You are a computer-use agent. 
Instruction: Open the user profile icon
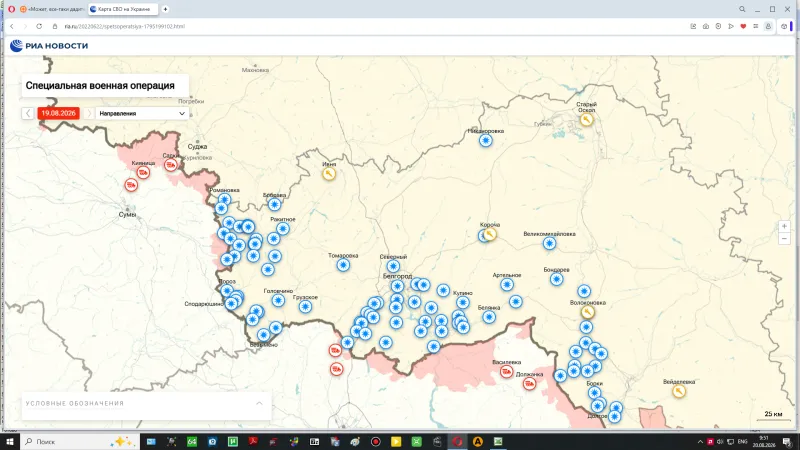[x=768, y=26]
